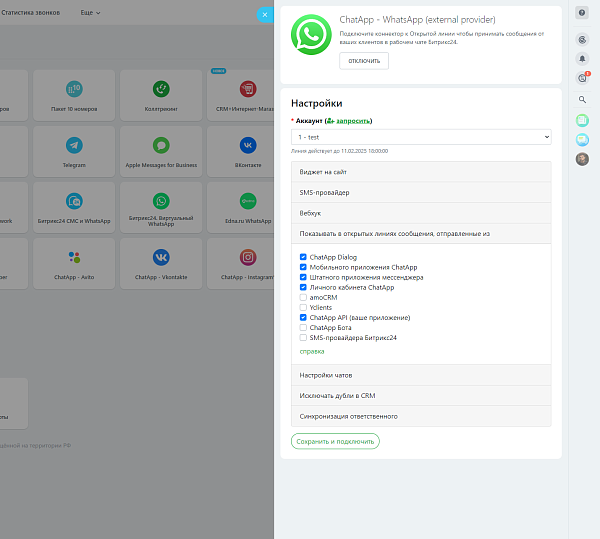Screen dimensions: 600x539
Task: Click the ChatApp - WhatsApp (external provider) title
Action: [417, 20]
